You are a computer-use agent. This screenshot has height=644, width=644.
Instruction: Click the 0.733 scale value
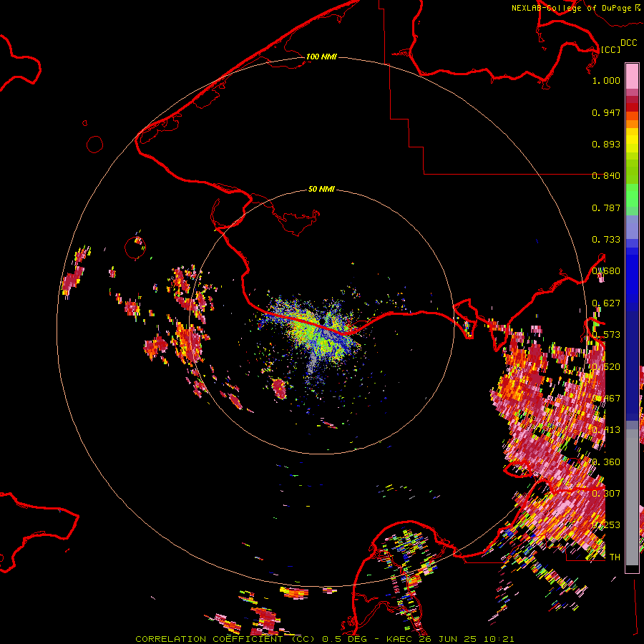coord(606,240)
